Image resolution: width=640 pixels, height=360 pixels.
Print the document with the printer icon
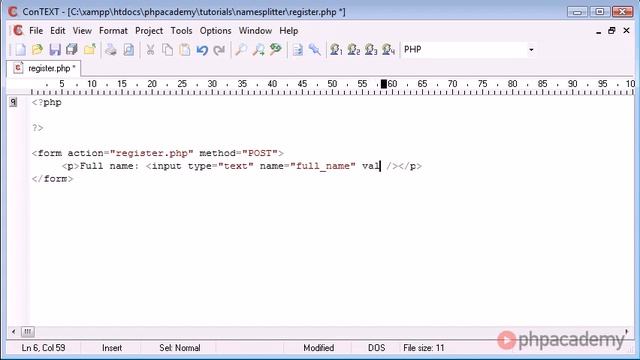coord(111,50)
